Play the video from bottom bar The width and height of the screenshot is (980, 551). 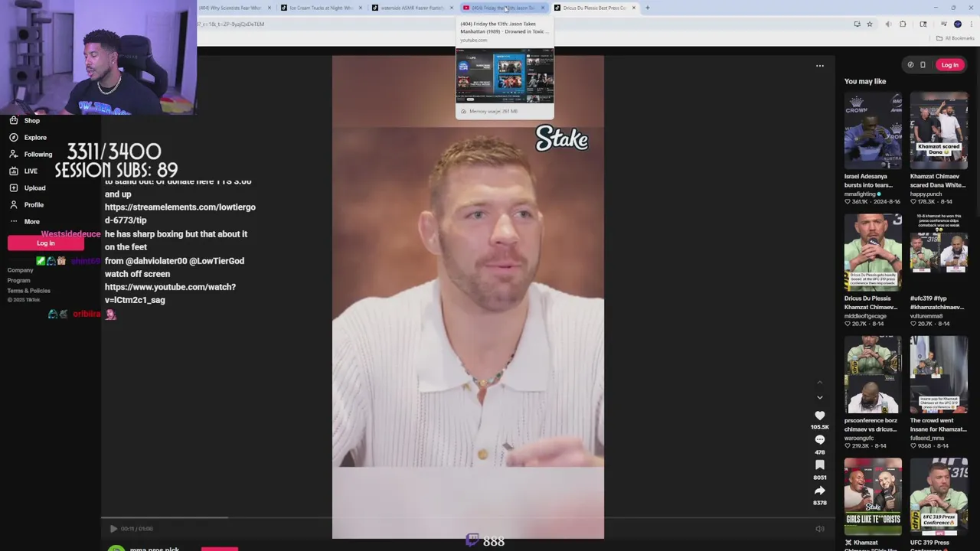pyautogui.click(x=113, y=529)
